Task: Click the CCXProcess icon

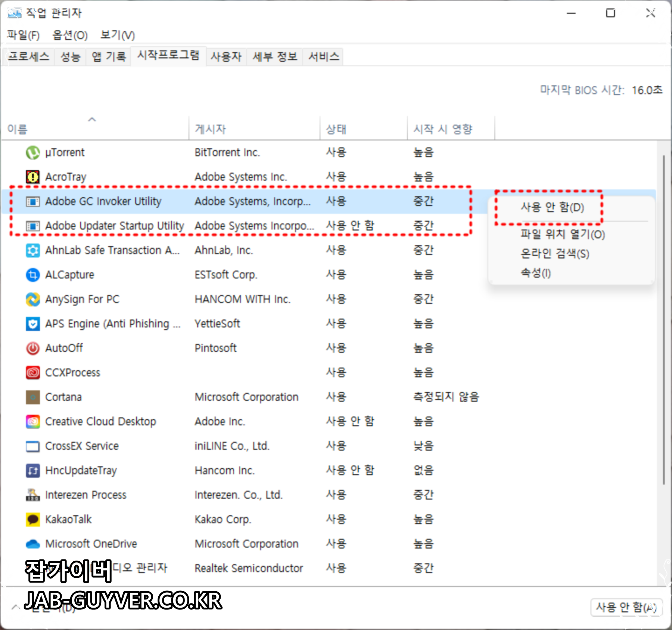Action: click(x=33, y=373)
